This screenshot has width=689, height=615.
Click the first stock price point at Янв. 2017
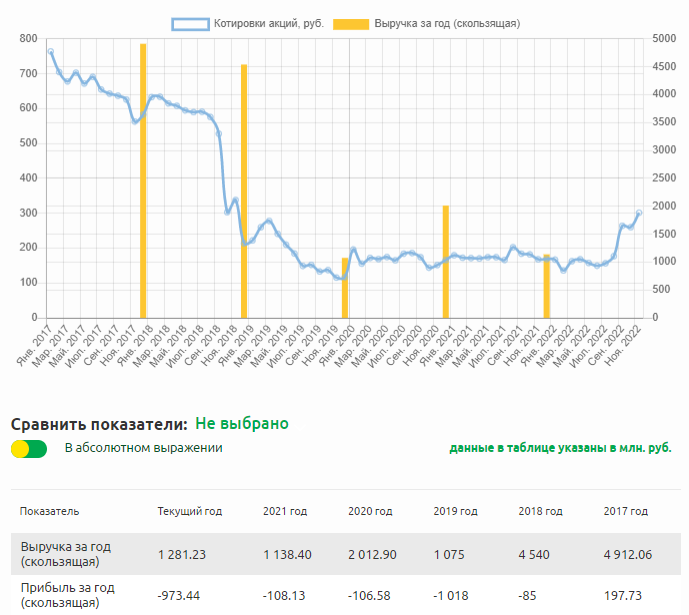click(x=51, y=51)
